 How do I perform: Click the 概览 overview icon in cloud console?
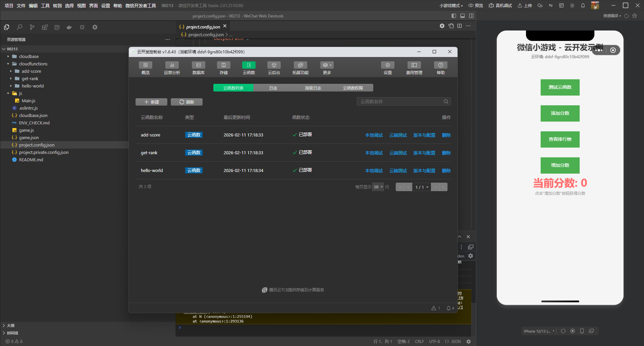(x=146, y=68)
